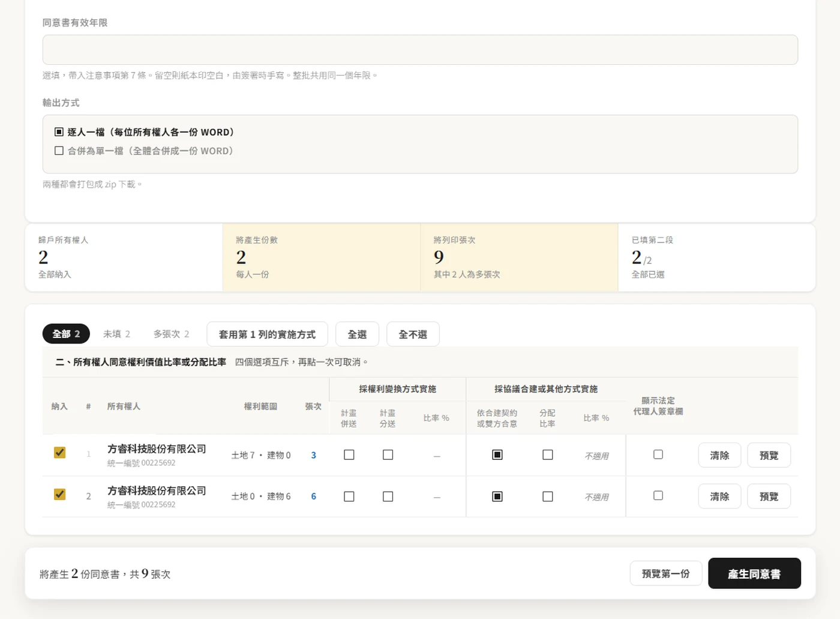Click the 預覽第一份 button
The height and width of the screenshot is (619, 840).
[665, 574]
